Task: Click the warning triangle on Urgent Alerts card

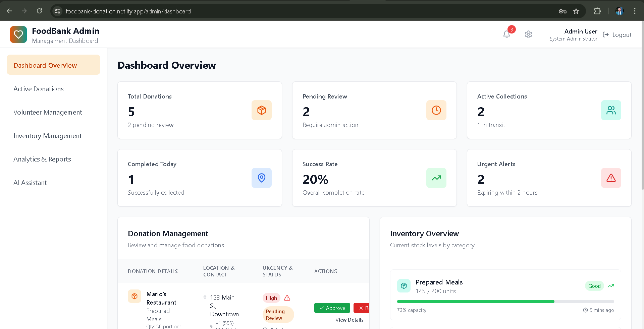Action: coord(611,178)
